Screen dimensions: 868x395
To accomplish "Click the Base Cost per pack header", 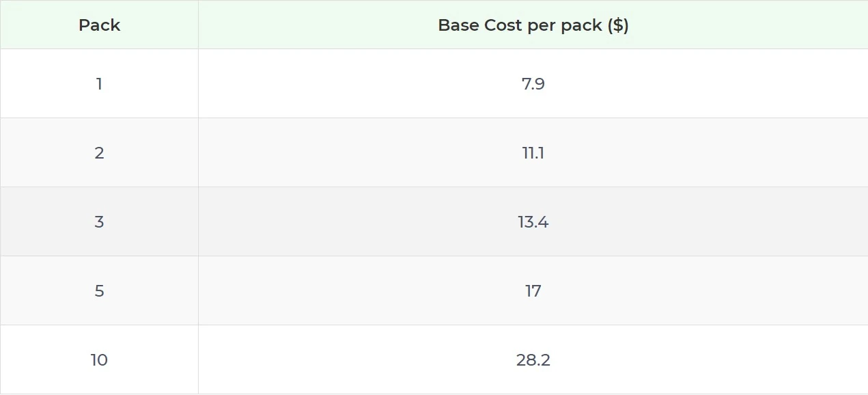I will [x=533, y=25].
